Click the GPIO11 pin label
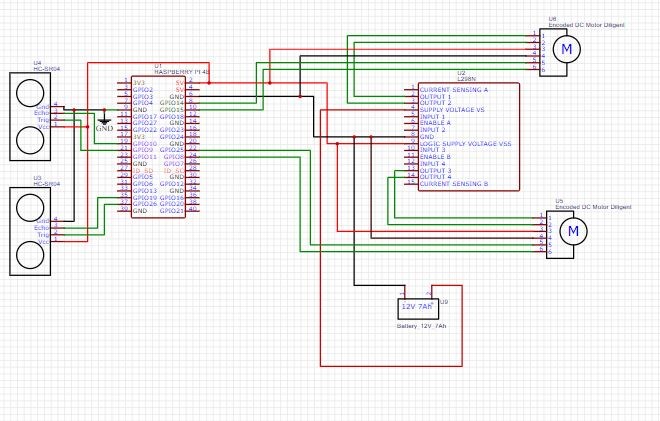 (145, 157)
